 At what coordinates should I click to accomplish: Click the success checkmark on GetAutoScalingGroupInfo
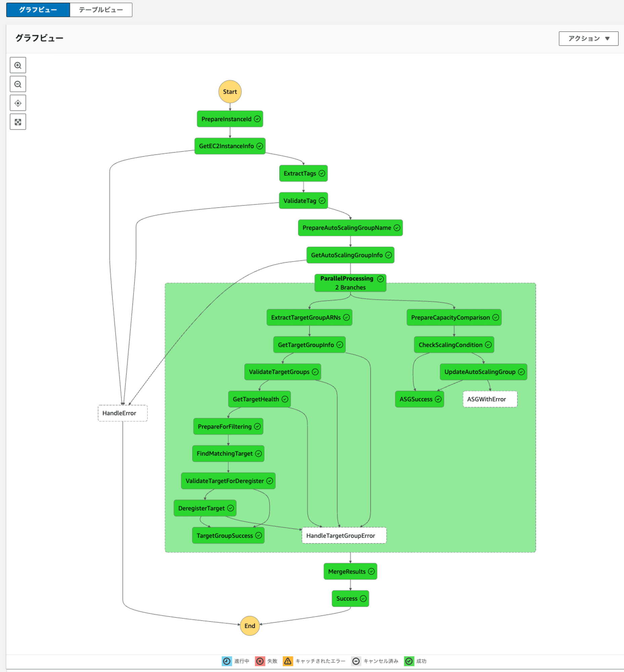pos(389,255)
